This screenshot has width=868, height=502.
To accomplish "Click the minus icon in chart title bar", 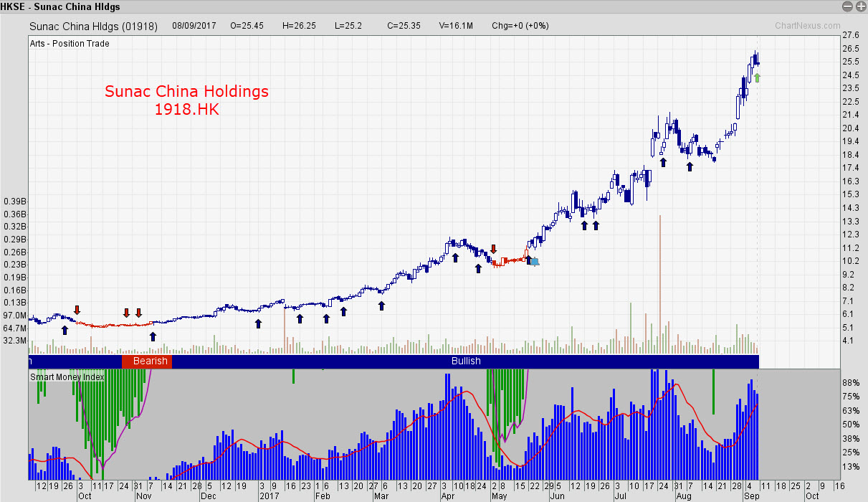I will tap(847, 6).
